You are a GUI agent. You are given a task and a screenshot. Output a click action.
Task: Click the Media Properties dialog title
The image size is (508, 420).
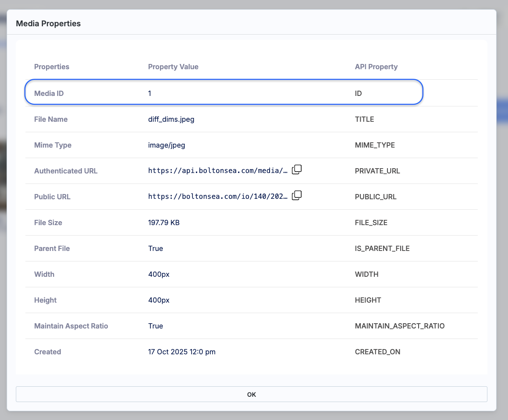coord(48,23)
